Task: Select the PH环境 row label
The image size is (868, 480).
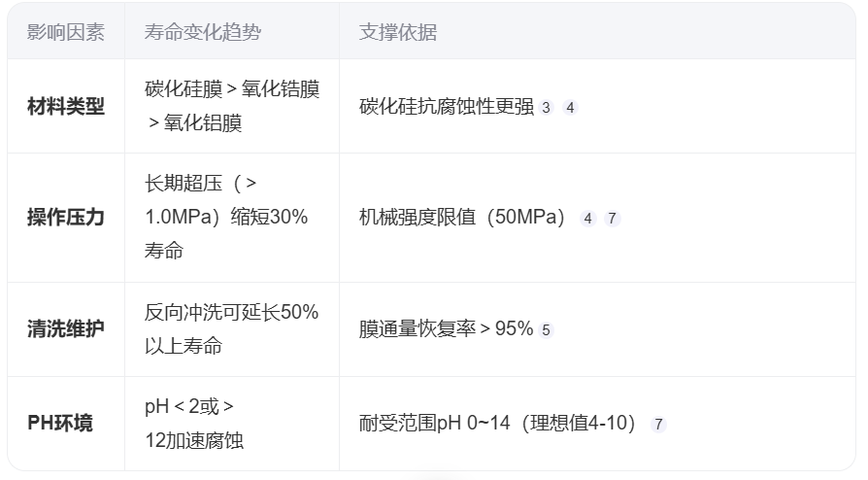Action: tap(60, 424)
